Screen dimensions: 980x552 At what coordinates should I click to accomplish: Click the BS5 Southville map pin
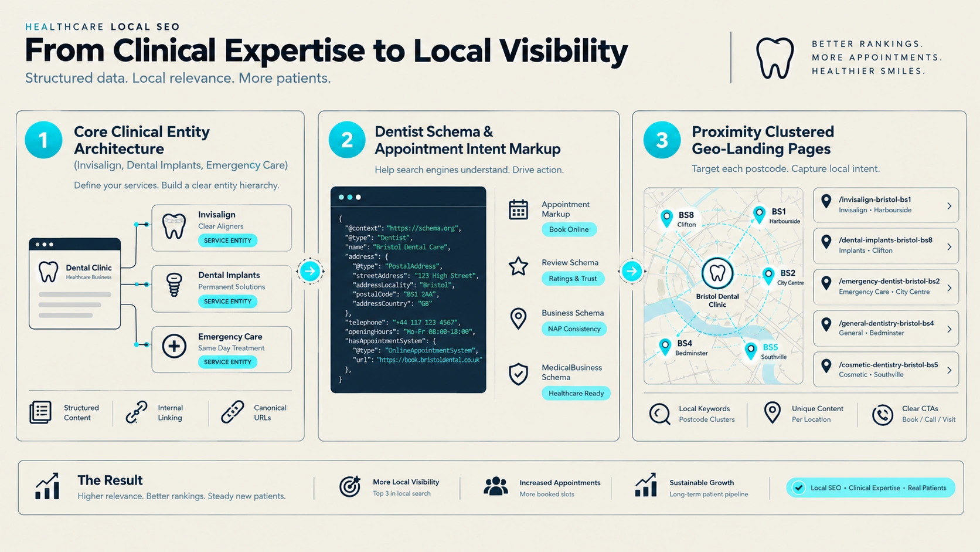click(x=750, y=351)
